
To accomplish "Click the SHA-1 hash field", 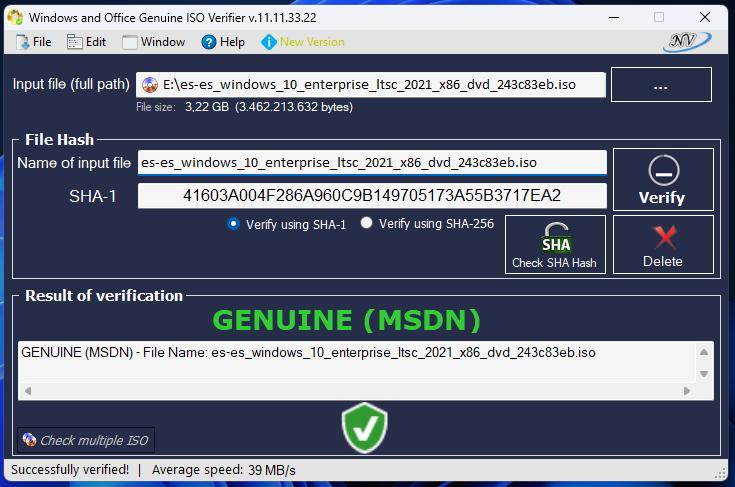I will point(372,195).
